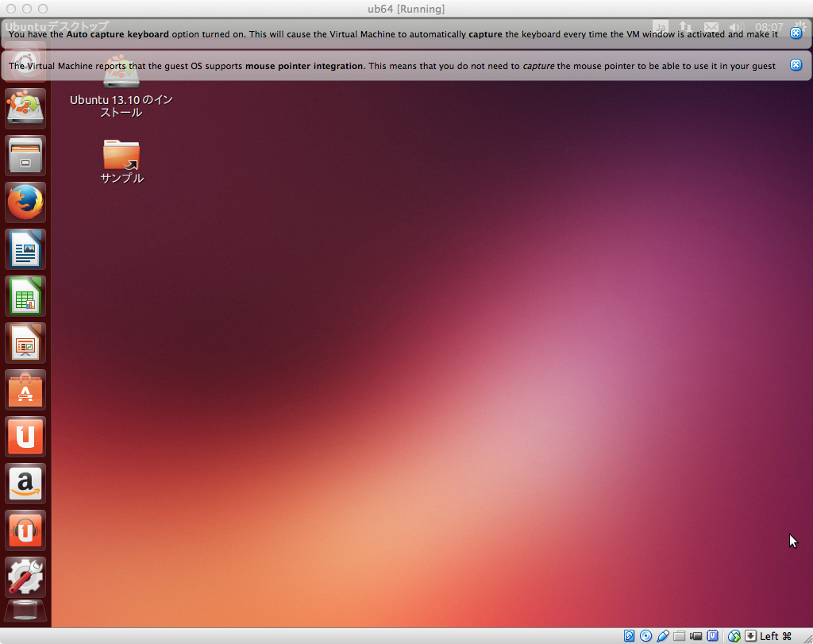Open the Ja input method indicator
Screen dimensions: 813x644
(x=661, y=26)
